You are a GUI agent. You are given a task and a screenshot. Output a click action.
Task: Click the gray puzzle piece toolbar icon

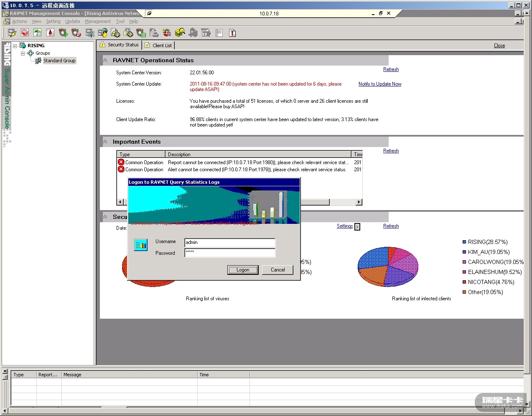coord(193,33)
